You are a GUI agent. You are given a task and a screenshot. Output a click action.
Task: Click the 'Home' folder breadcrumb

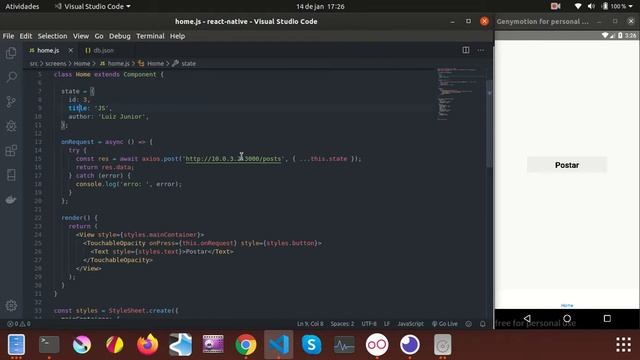(82, 64)
